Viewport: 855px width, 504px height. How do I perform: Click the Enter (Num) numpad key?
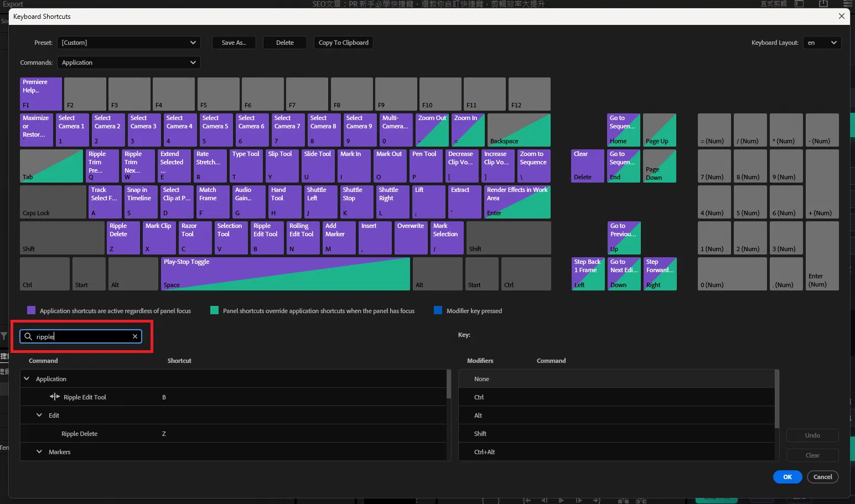822,256
